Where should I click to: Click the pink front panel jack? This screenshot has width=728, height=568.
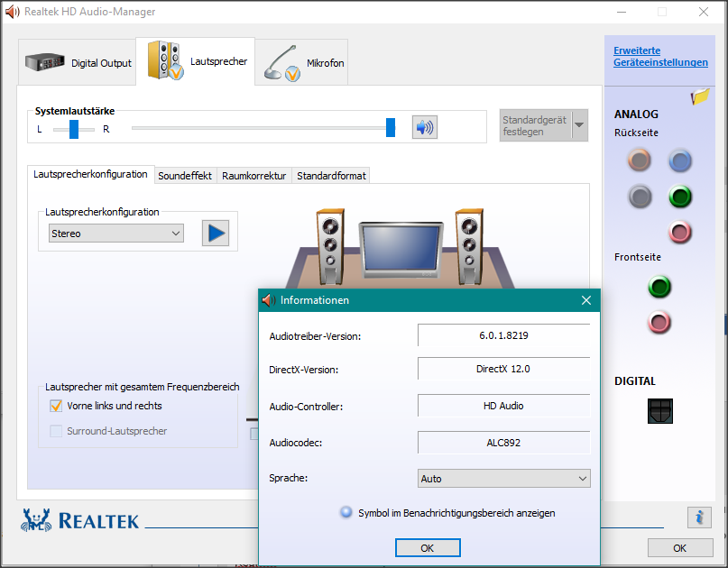[659, 322]
